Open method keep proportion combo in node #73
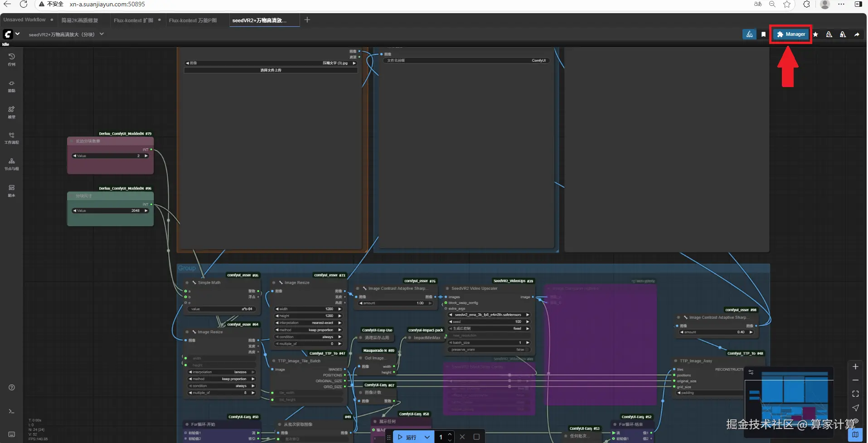Image resolution: width=868 pixels, height=443 pixels. click(308, 330)
